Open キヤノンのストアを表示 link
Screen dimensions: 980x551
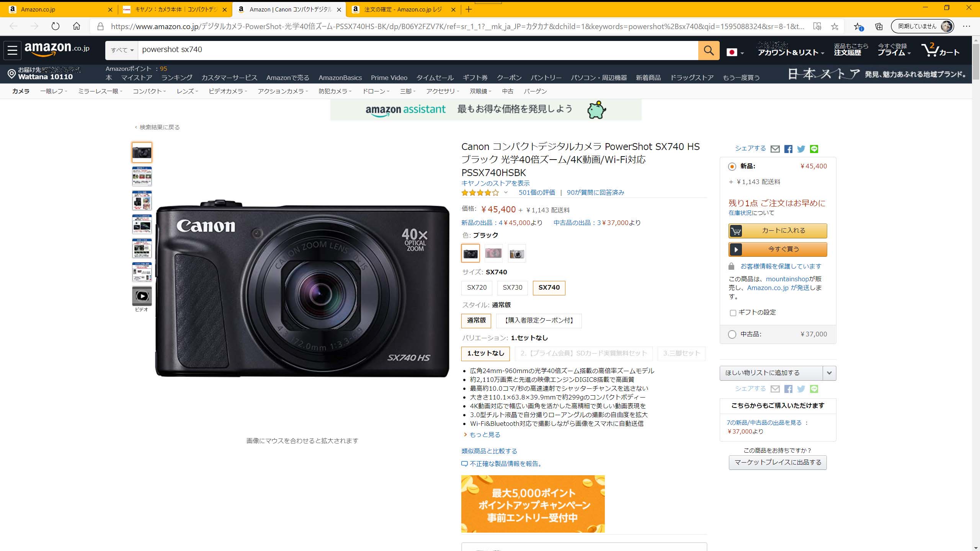(495, 183)
